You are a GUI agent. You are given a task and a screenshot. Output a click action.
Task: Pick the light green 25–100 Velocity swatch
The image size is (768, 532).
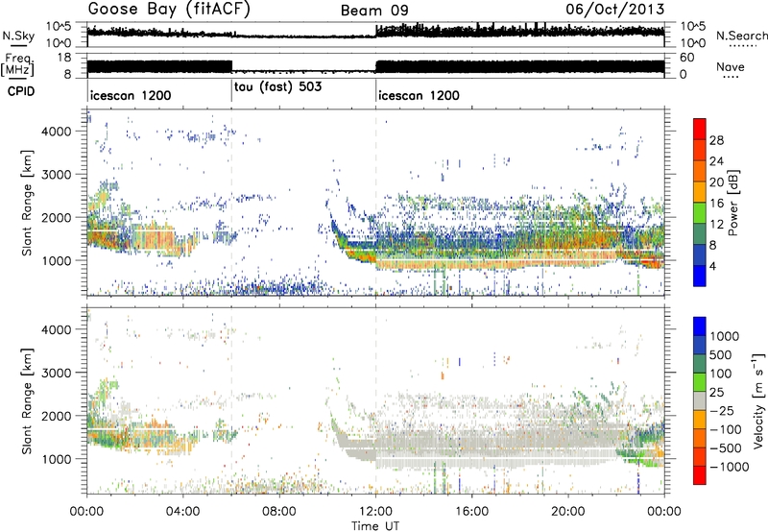point(700,381)
